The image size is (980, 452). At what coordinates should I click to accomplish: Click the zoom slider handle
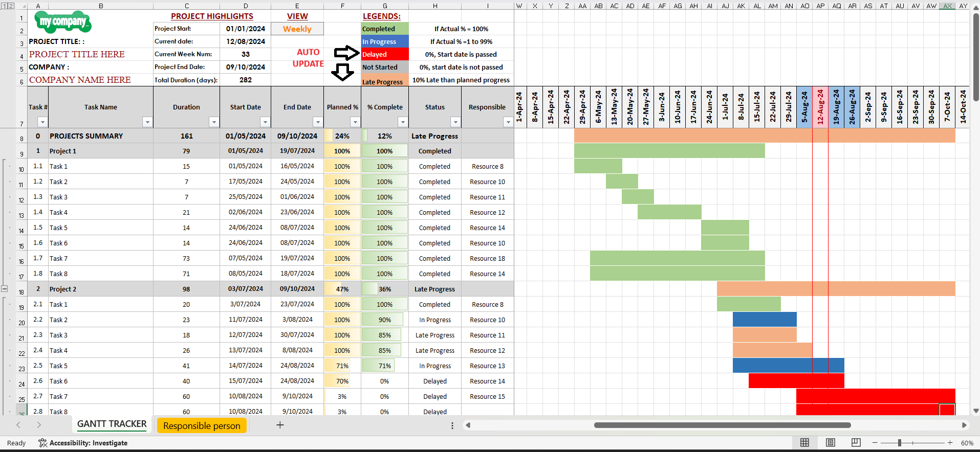pyautogui.click(x=899, y=443)
